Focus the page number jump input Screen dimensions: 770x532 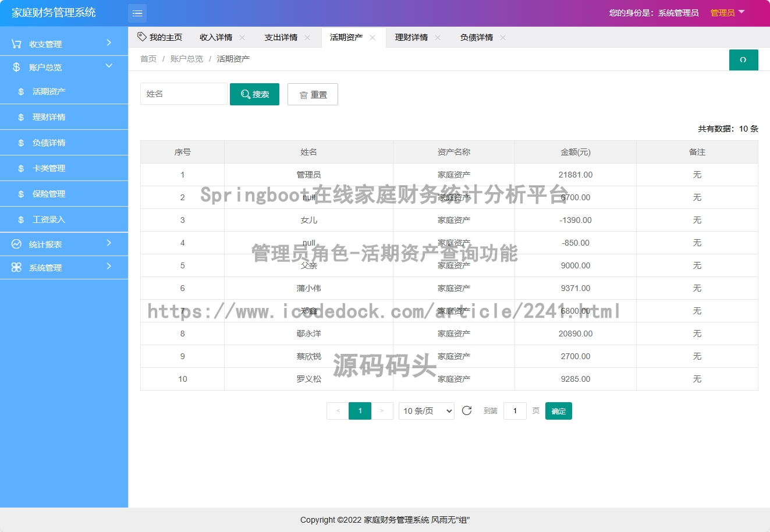point(515,411)
